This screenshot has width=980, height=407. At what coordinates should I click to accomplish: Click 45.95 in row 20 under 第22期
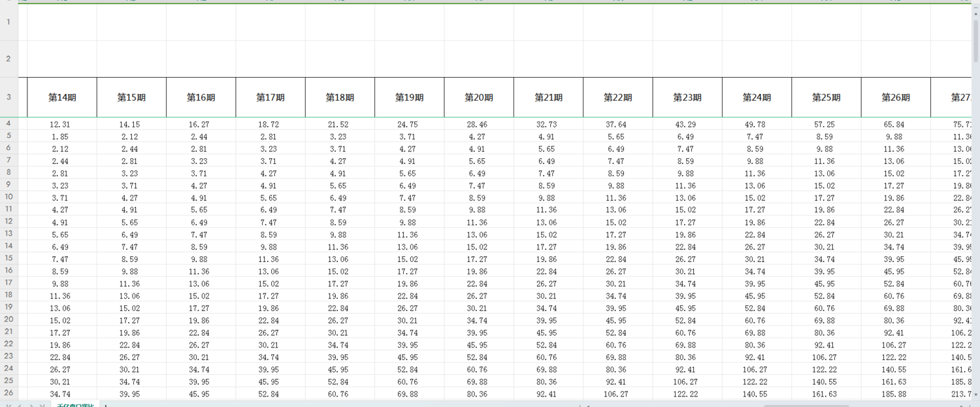618,320
